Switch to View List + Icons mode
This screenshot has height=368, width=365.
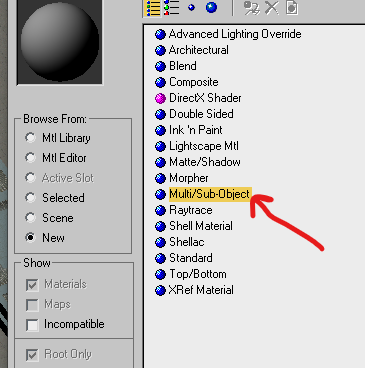172,8
